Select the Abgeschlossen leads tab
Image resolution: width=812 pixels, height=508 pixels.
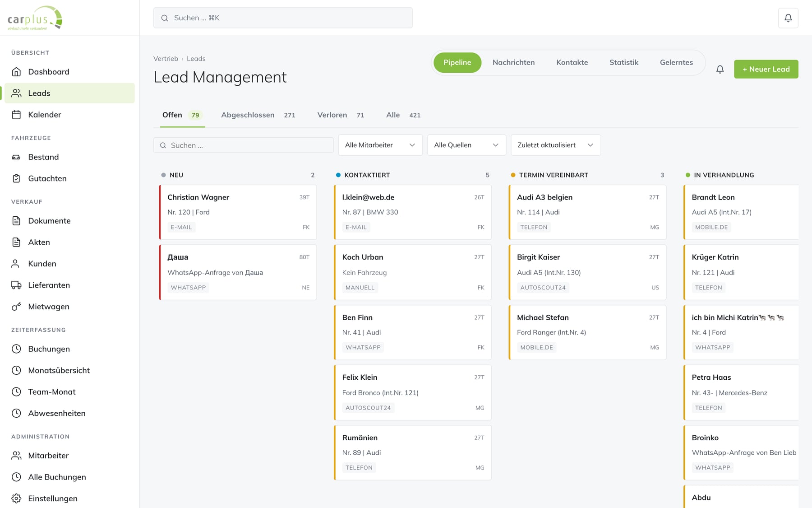click(258, 115)
